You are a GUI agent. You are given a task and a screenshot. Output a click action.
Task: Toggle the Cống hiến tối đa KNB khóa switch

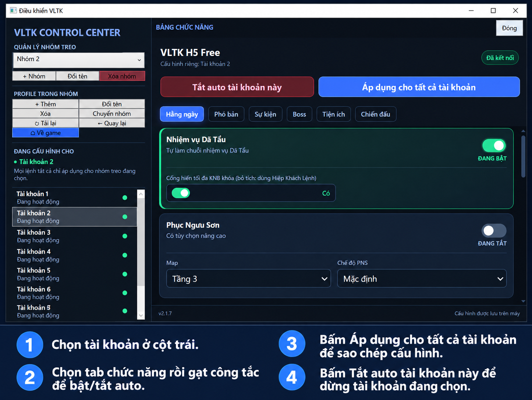click(181, 193)
